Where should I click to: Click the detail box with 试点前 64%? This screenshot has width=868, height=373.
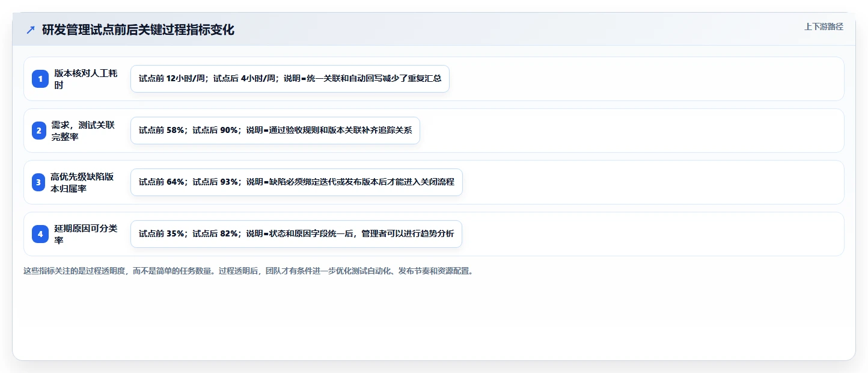(x=296, y=182)
